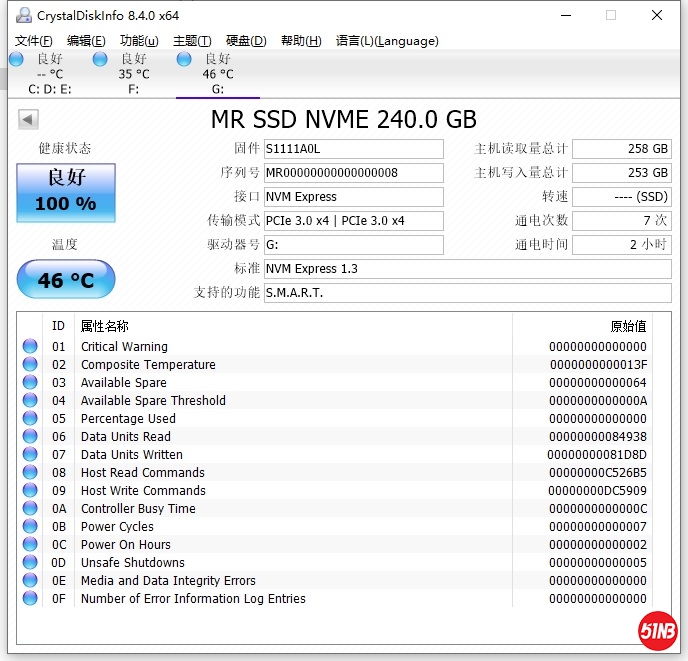Click the 良好 100 % health status button
Screen dimensions: 688x661
click(x=66, y=192)
